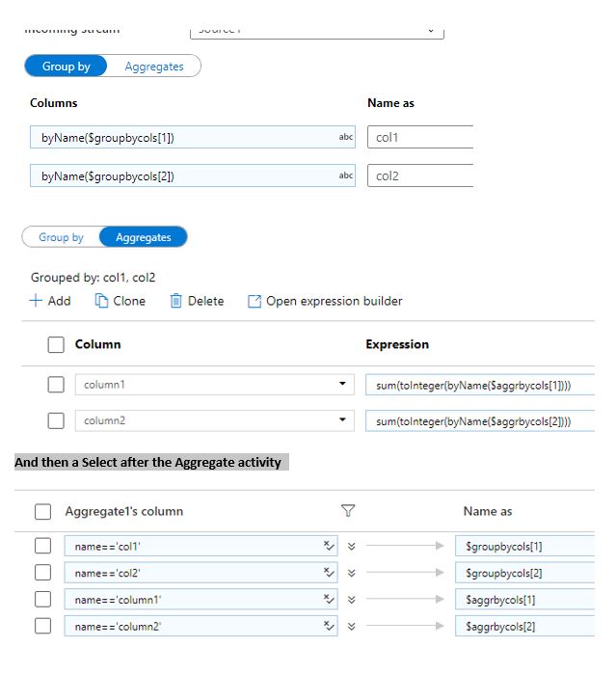The image size is (616, 674).
Task: Check the box for name=='column2' row
Action: coord(42,626)
